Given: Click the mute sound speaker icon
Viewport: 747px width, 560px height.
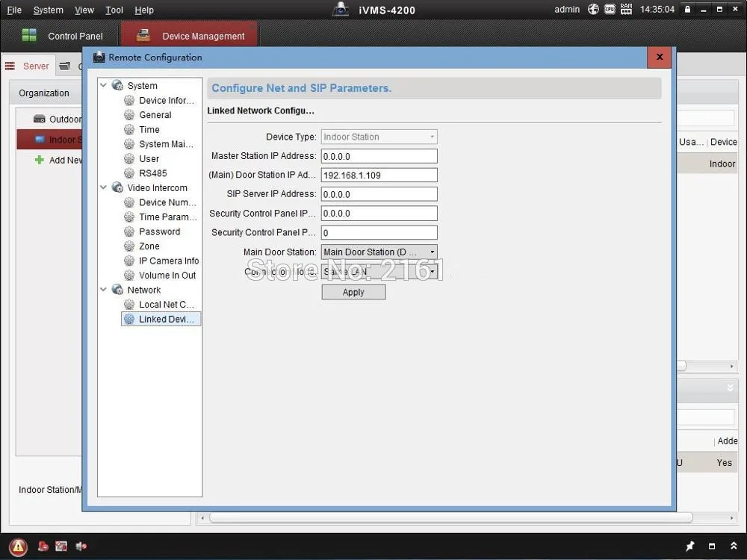Looking at the screenshot, I should coord(81,547).
